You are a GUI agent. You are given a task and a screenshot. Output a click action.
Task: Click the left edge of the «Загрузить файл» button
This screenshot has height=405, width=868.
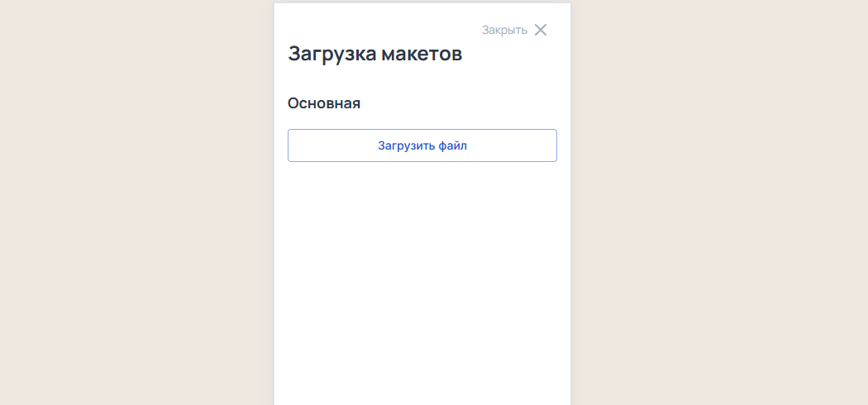coord(294,145)
